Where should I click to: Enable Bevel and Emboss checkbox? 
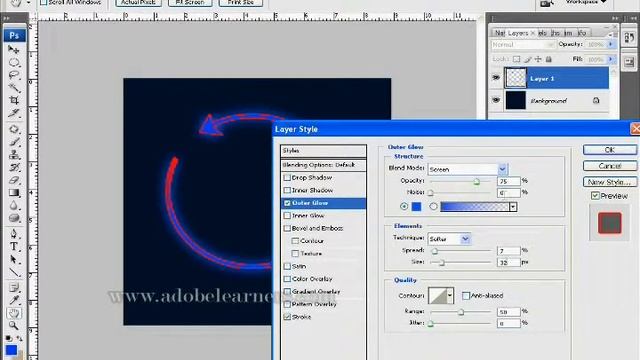click(287, 228)
